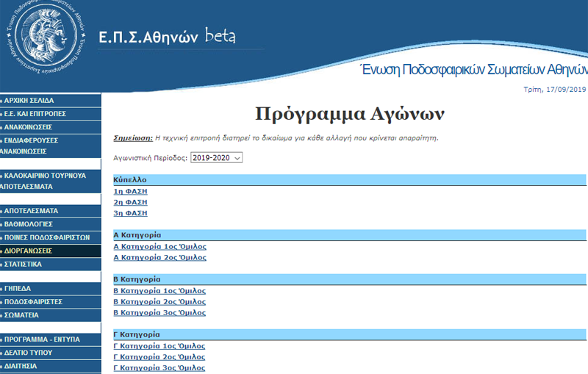Open ΠΡΟΓΡΑΜΜΑ - ΕΝΤΥΠΑ menu item

click(x=50, y=339)
